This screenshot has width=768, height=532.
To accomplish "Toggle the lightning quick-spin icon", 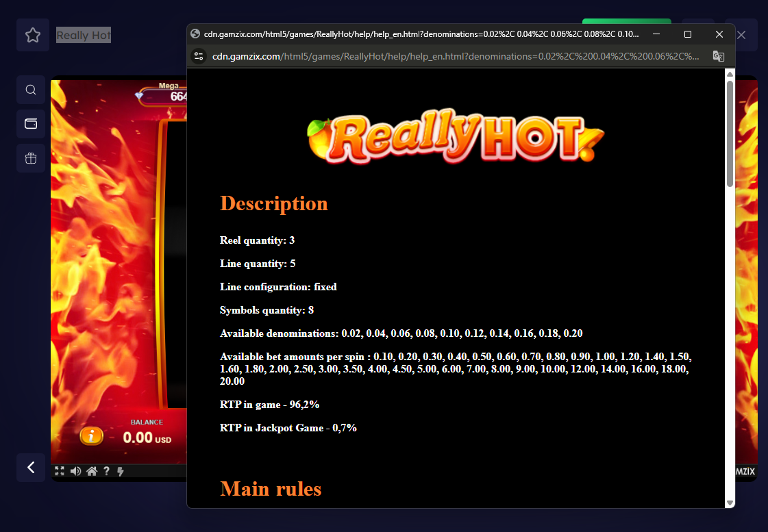I will click(121, 471).
